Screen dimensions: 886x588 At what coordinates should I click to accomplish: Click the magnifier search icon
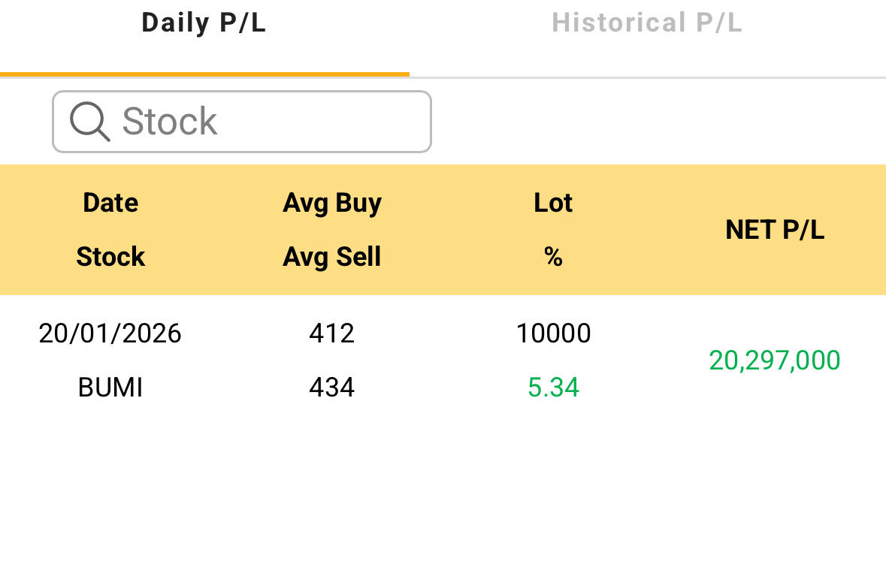pos(89,122)
